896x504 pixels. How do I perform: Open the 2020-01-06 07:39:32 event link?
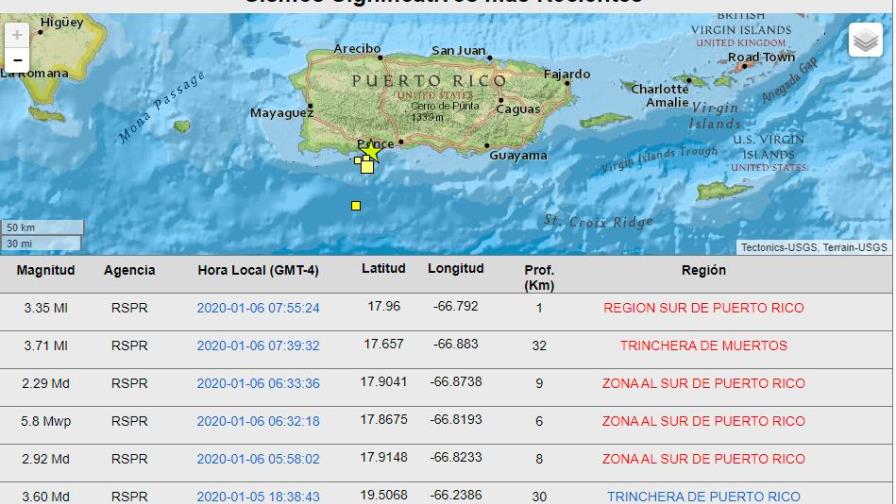point(258,346)
